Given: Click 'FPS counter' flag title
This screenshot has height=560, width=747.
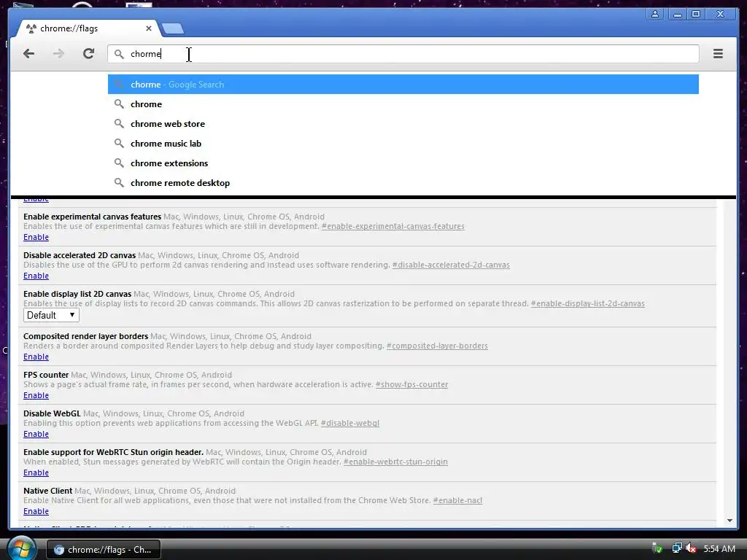Looking at the screenshot, I should click(46, 375).
